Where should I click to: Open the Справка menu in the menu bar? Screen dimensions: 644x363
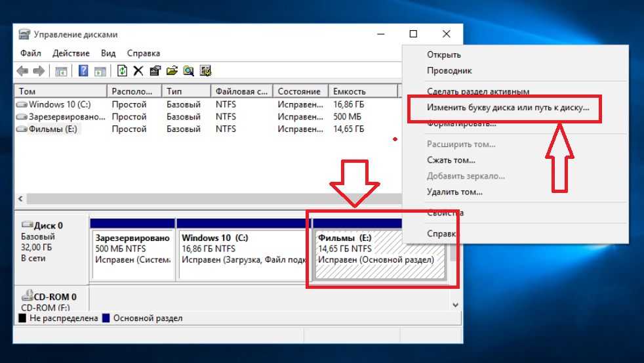pyautogui.click(x=144, y=53)
